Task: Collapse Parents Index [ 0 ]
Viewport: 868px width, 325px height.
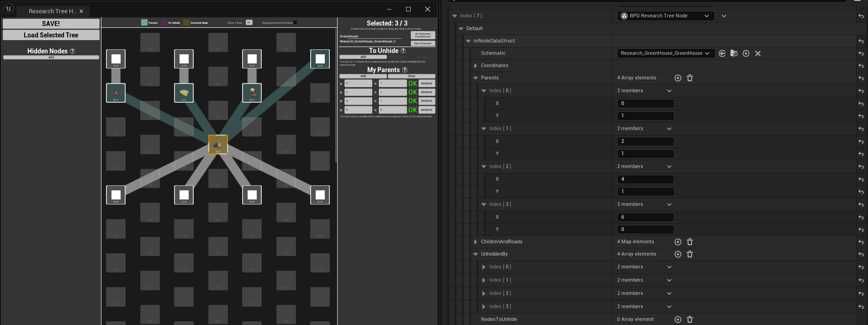Action: [484, 91]
